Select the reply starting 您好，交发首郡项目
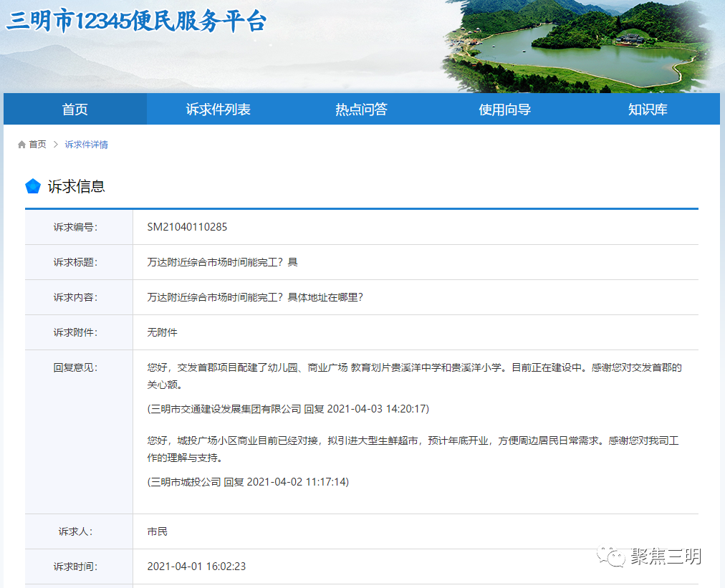 tap(414, 376)
